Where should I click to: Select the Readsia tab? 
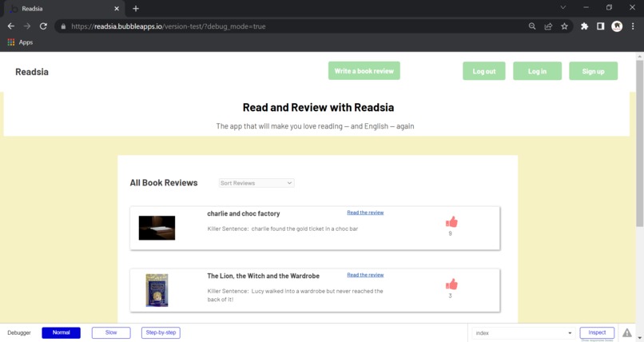click(64, 8)
